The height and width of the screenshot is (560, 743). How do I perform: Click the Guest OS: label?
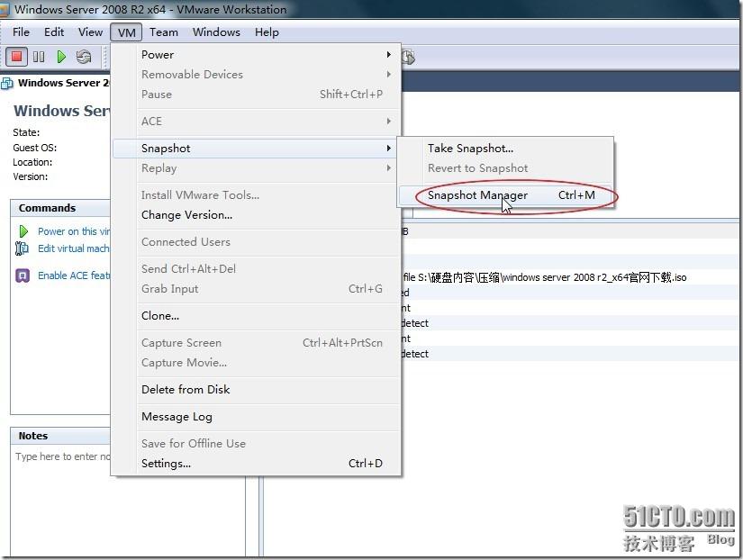[34, 148]
